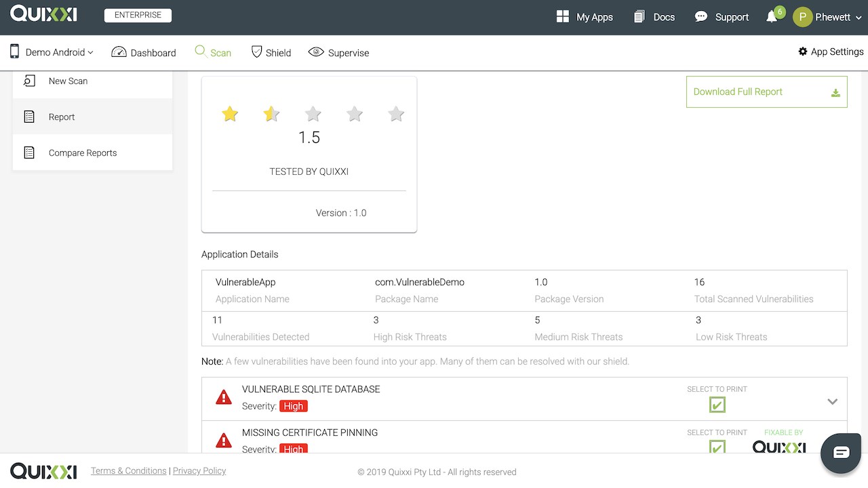Open My Apps from the header
The height and width of the screenshot is (488, 868).
pyautogui.click(x=585, y=17)
